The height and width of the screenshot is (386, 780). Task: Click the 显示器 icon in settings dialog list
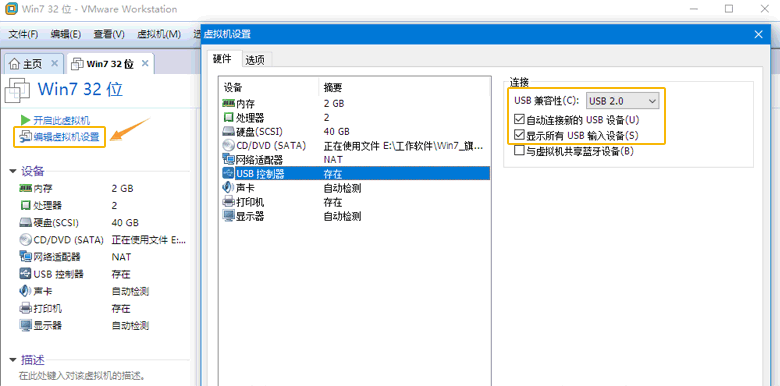228,216
